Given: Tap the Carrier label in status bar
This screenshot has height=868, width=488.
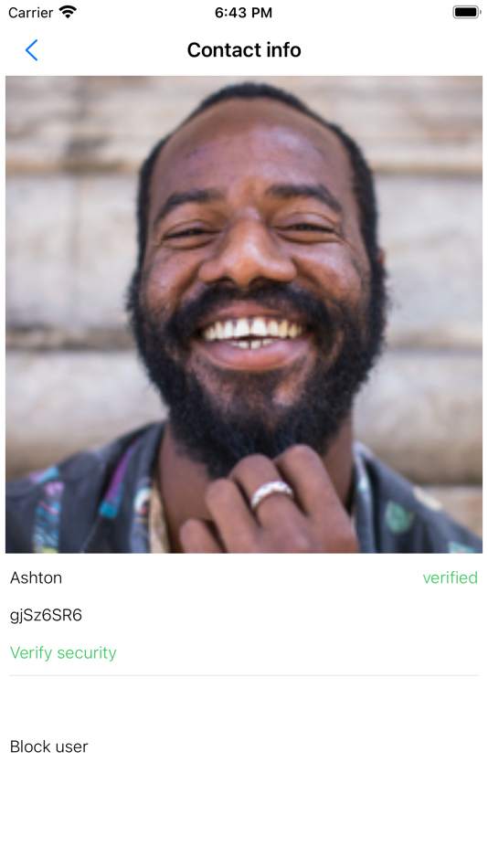Looking at the screenshot, I should pos(30,12).
